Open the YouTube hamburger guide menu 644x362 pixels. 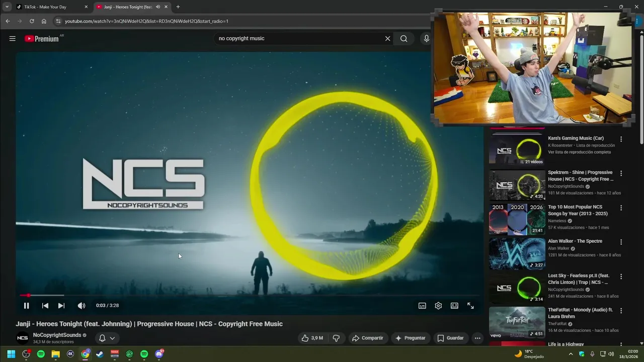(x=12, y=39)
